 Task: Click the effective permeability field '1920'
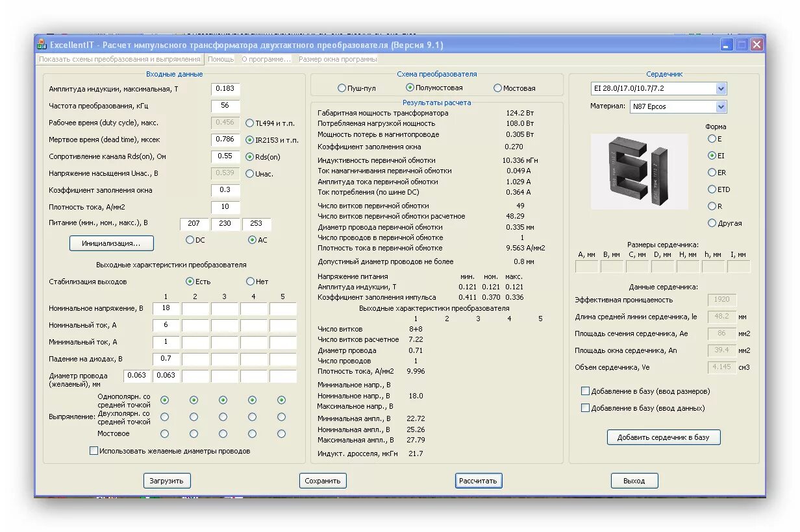point(721,300)
